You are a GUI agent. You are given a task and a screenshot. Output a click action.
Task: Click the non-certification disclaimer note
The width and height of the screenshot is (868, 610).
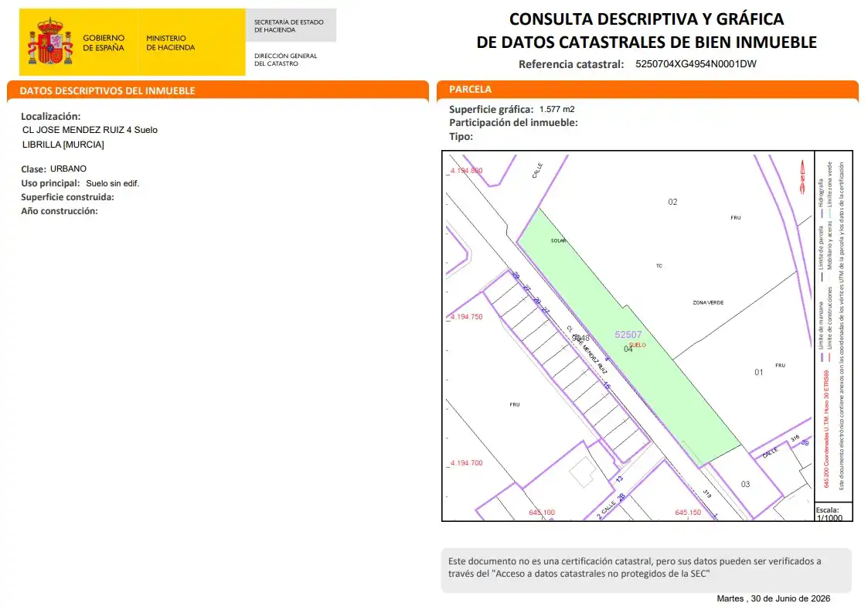click(x=646, y=570)
